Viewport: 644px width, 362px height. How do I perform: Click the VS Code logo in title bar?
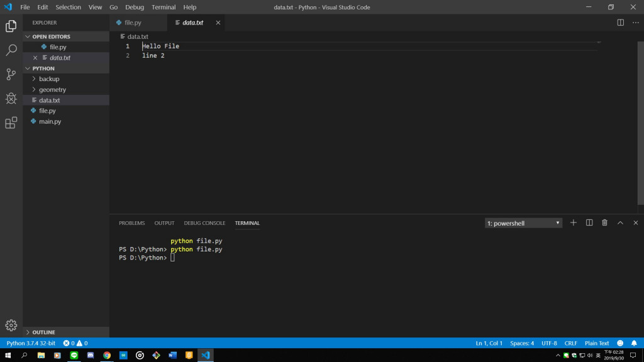tap(8, 7)
